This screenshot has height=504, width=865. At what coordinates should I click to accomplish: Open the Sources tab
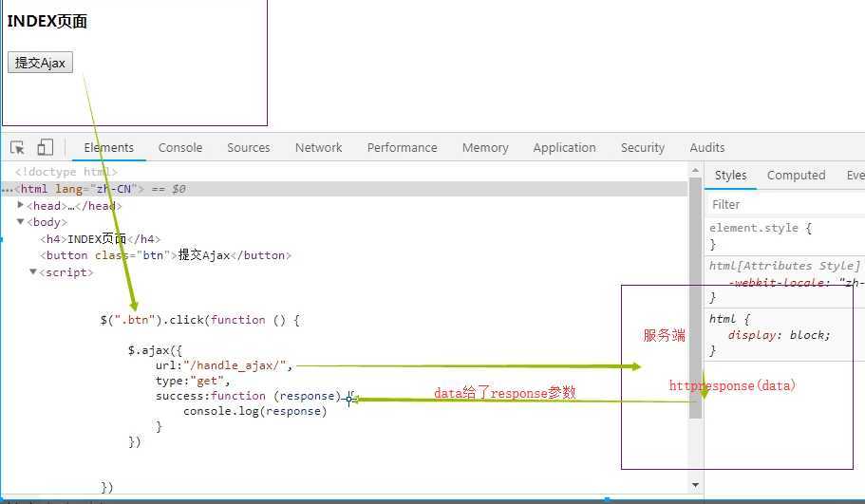(x=248, y=148)
